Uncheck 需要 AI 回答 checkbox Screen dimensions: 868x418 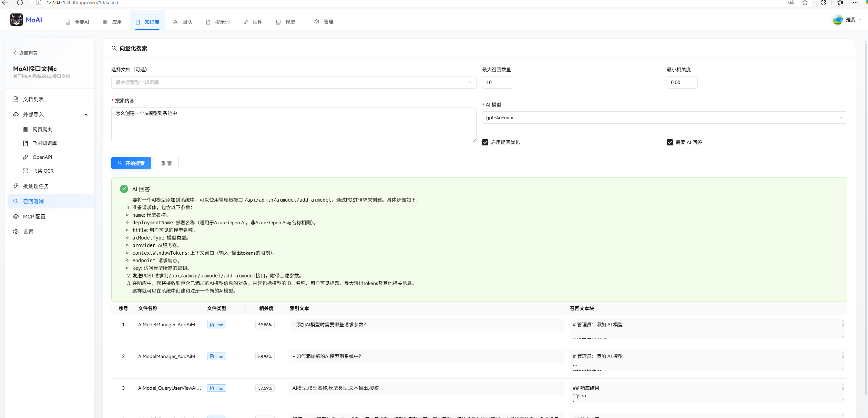670,142
